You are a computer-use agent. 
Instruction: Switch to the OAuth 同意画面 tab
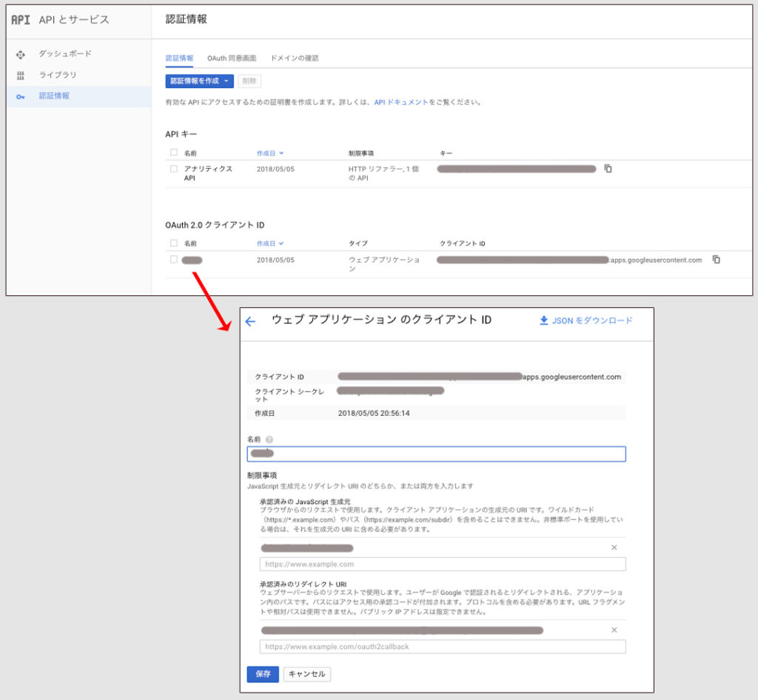point(232,58)
